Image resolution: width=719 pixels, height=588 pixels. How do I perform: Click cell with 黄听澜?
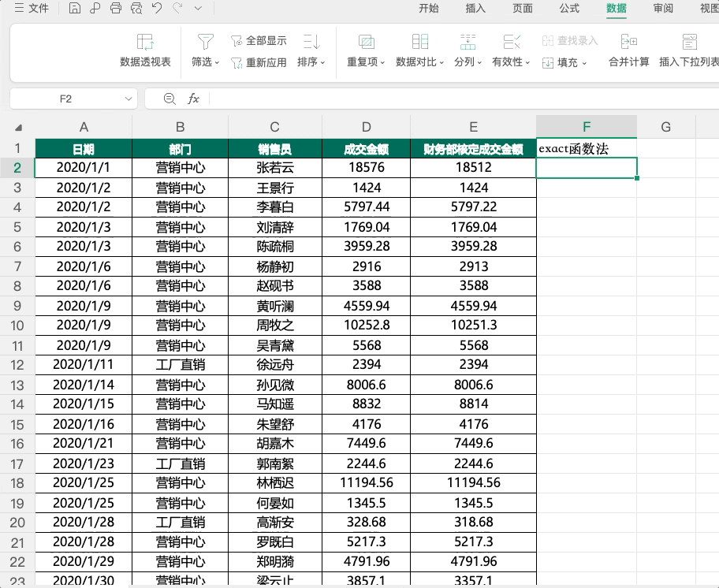(x=275, y=306)
